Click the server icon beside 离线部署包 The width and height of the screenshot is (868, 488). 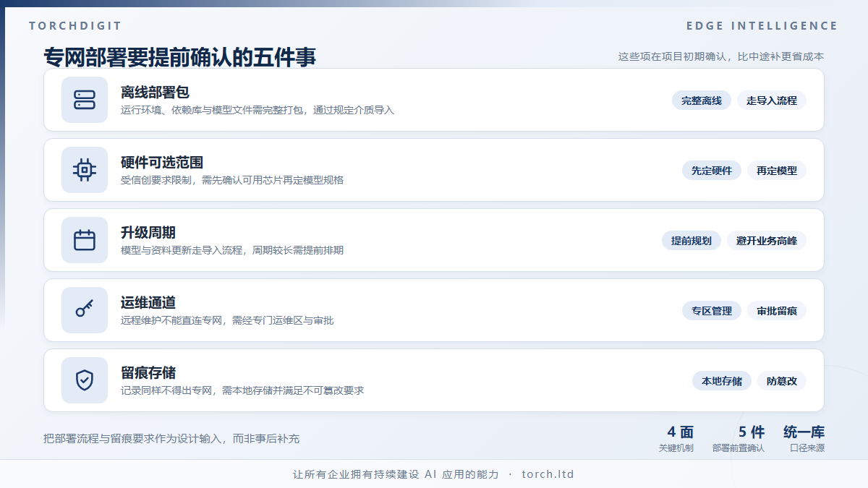pyautogui.click(x=85, y=100)
